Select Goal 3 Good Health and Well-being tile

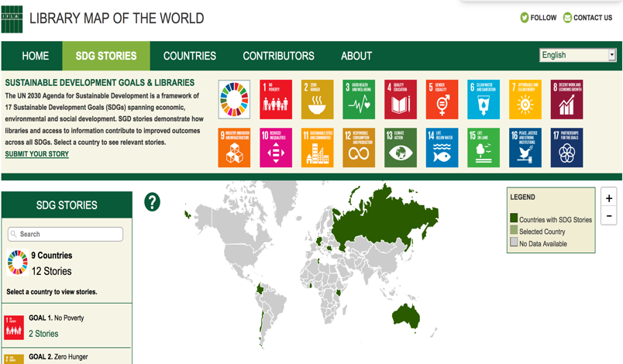pos(359,99)
